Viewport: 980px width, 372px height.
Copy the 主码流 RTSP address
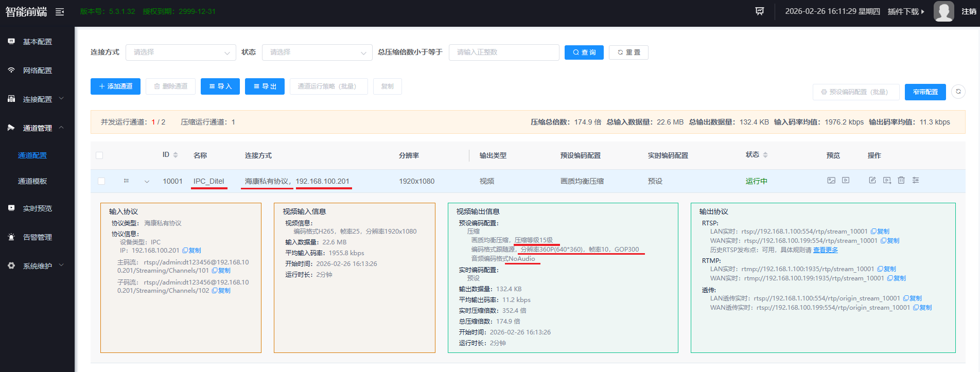click(221, 271)
